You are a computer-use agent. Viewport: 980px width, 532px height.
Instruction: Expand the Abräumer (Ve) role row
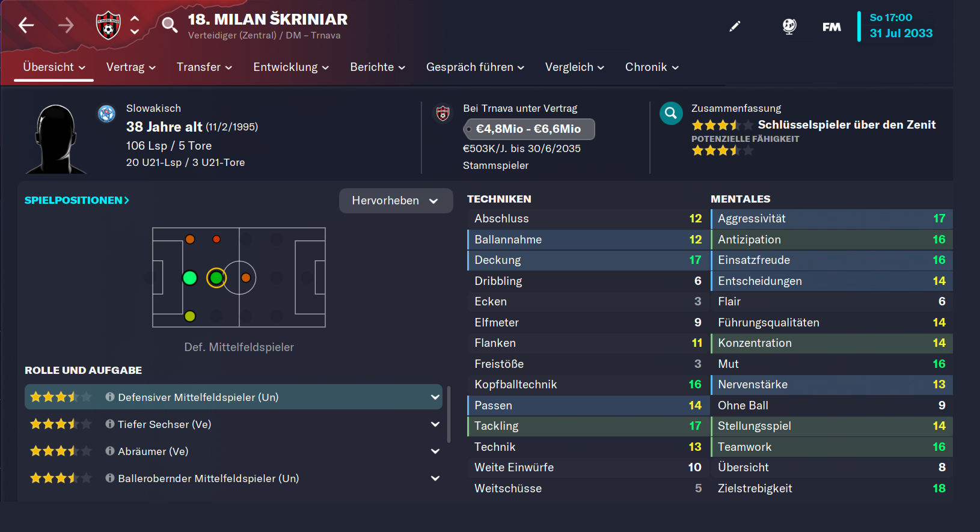click(x=435, y=451)
